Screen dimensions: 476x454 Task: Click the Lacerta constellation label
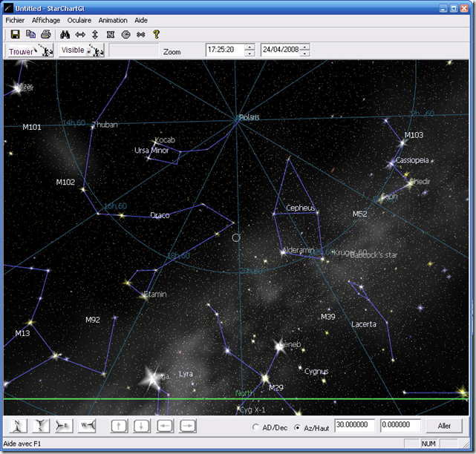point(364,324)
